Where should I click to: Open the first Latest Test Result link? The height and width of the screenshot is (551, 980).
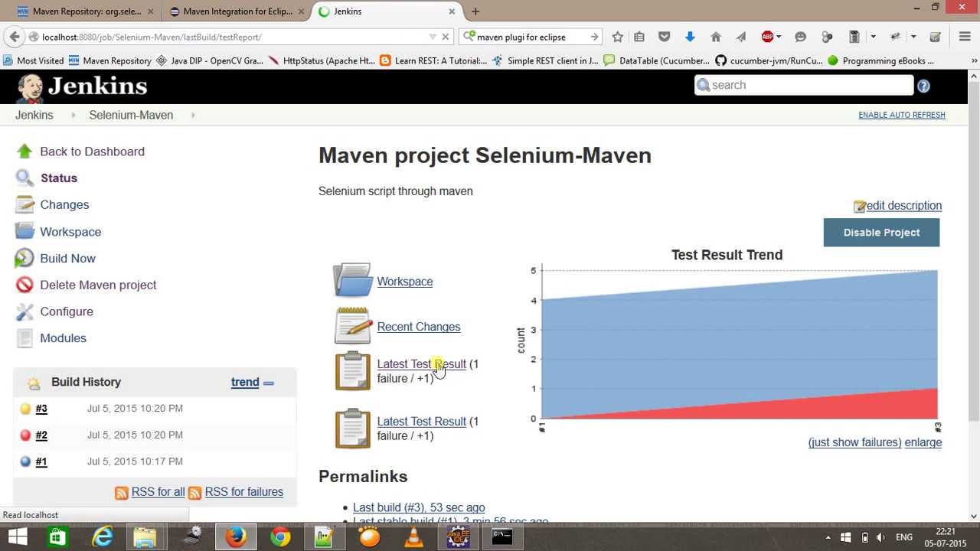point(421,364)
